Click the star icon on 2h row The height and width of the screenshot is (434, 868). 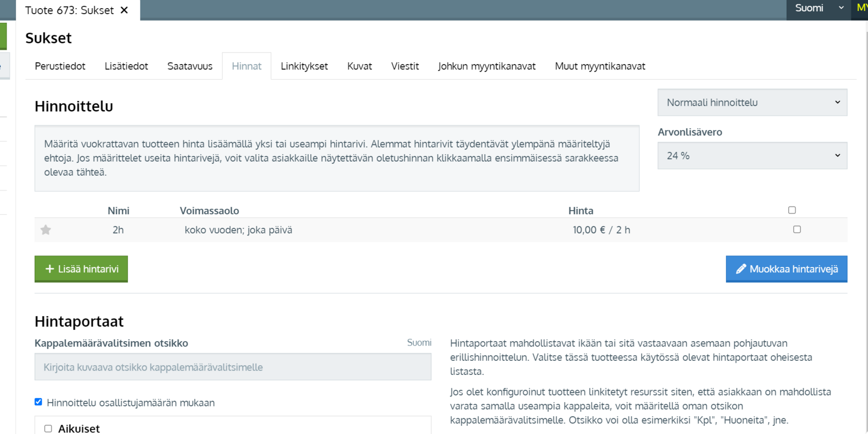[x=46, y=230]
